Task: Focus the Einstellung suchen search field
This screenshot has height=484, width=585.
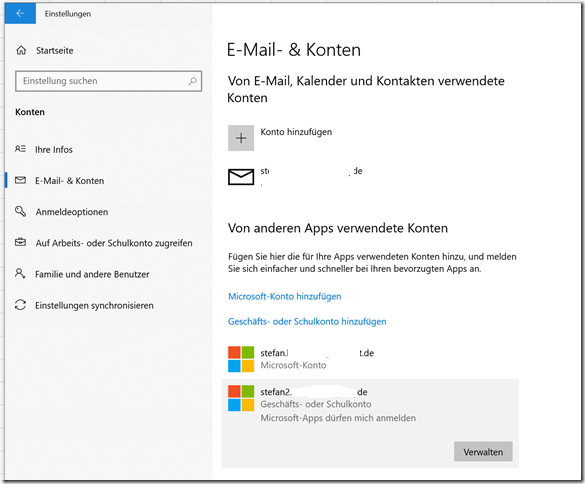Action: 109,81
